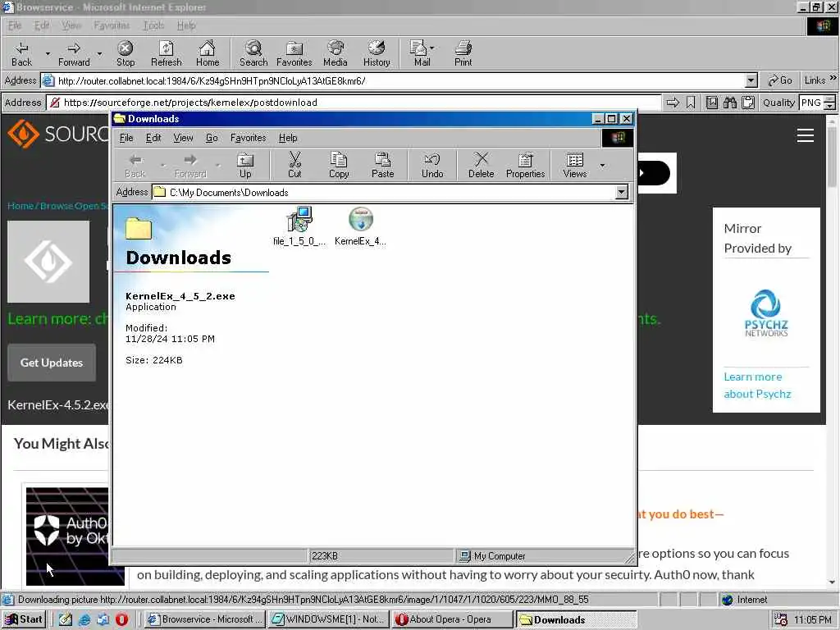Click the Outlook Express quick launch icon

tap(103, 619)
